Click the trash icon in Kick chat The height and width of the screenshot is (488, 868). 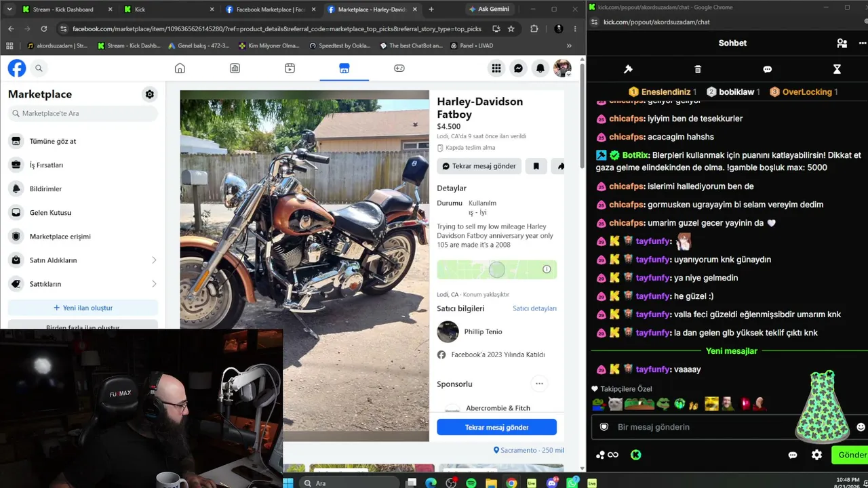click(x=698, y=69)
